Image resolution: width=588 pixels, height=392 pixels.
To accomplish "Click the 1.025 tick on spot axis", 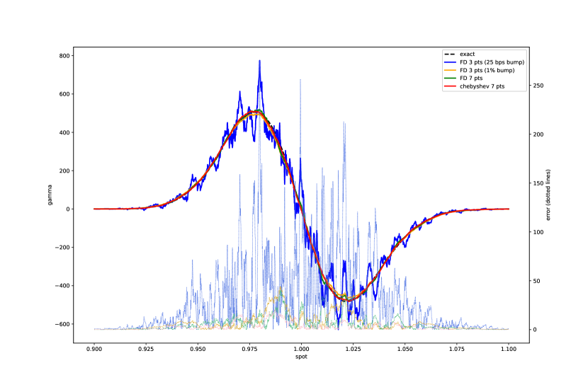I will [353, 349].
